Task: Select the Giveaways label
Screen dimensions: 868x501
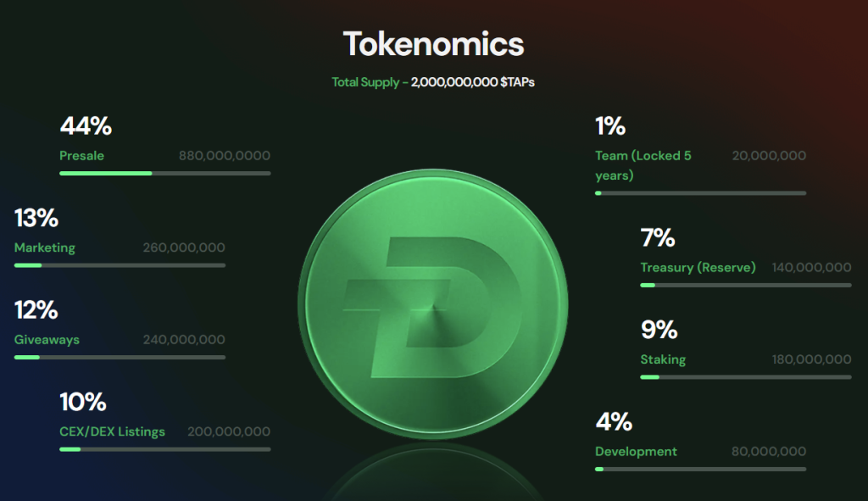Action: (47, 339)
